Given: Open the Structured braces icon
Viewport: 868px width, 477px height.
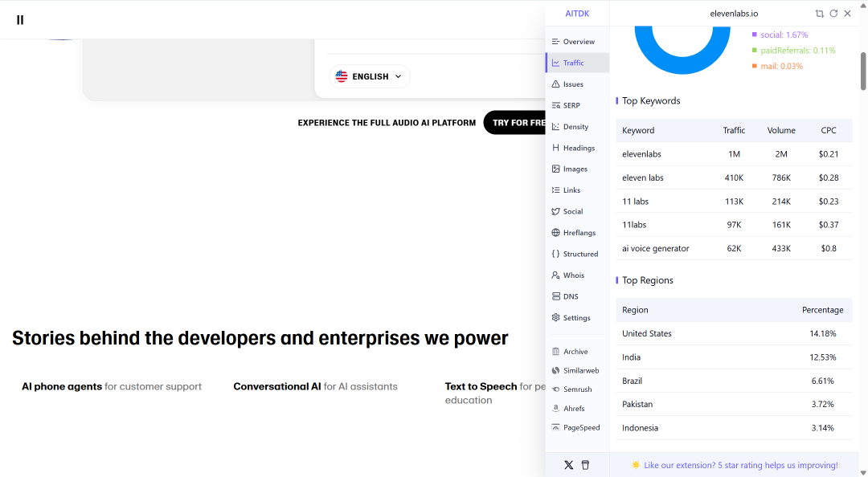Looking at the screenshot, I should [x=555, y=254].
